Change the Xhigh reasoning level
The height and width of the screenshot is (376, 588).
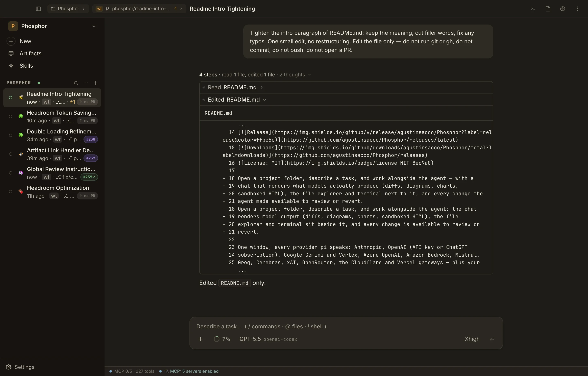pyautogui.click(x=472, y=339)
